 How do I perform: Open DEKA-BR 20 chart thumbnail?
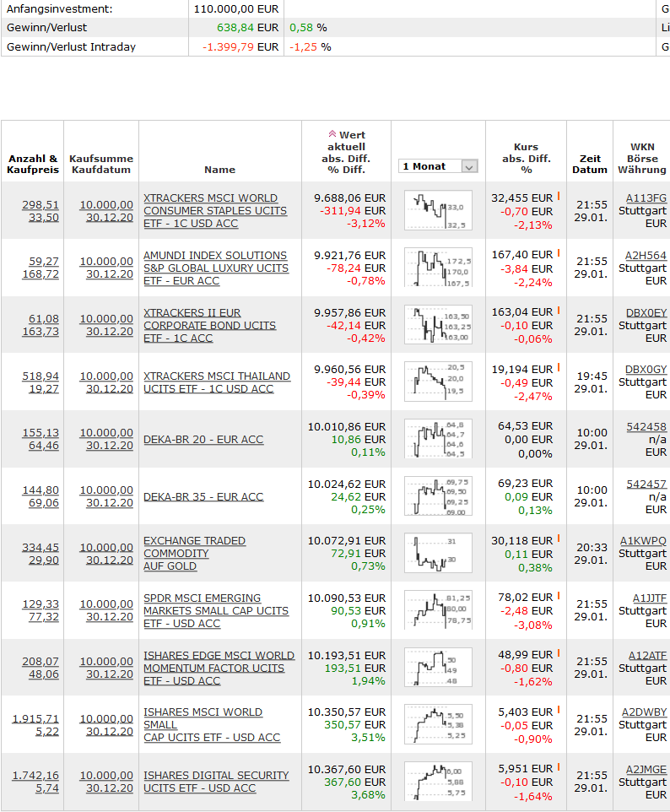(x=438, y=439)
